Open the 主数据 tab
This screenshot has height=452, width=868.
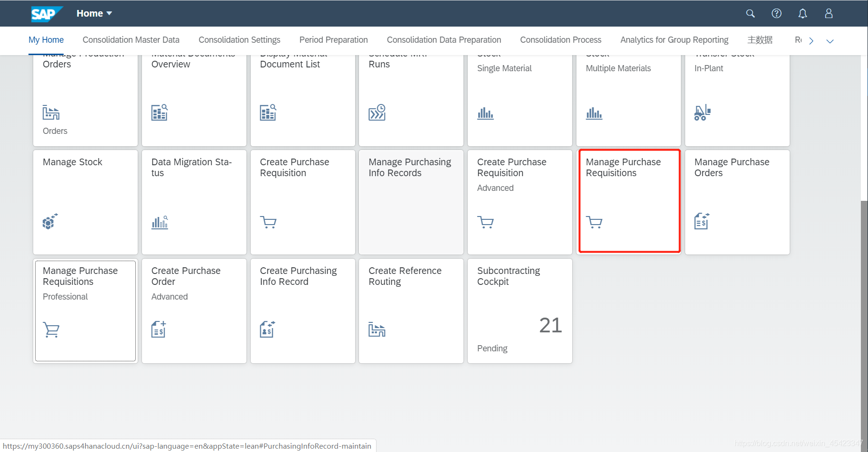click(x=760, y=40)
